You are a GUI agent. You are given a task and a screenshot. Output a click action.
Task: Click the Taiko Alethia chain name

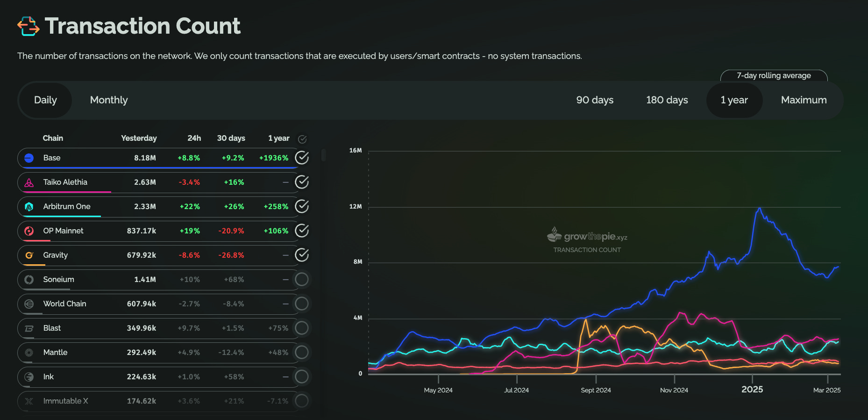[65, 182]
